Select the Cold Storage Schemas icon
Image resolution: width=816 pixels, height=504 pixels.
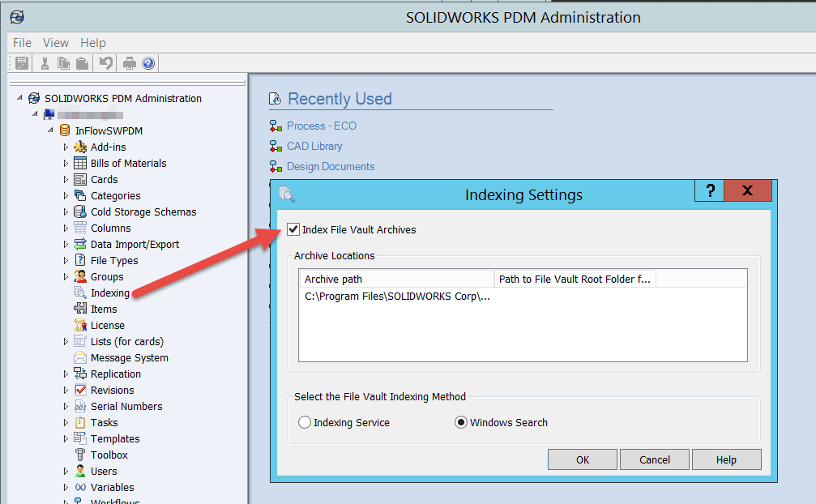[x=80, y=211]
